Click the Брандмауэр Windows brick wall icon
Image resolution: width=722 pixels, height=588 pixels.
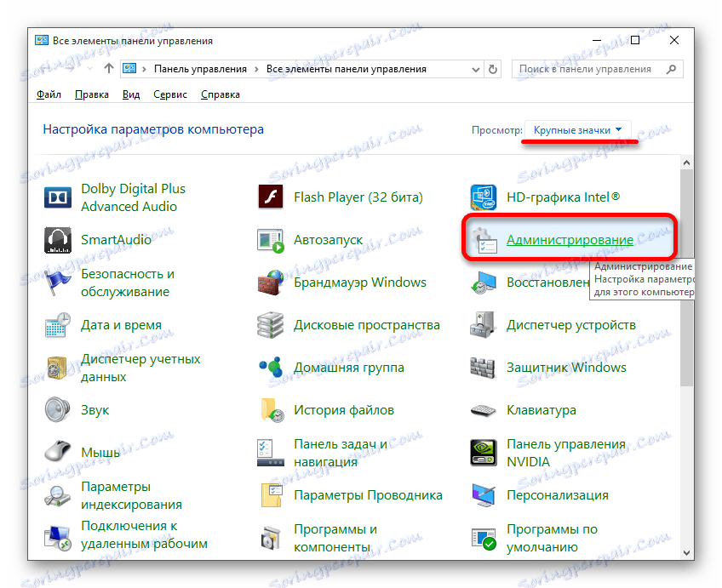tap(271, 283)
